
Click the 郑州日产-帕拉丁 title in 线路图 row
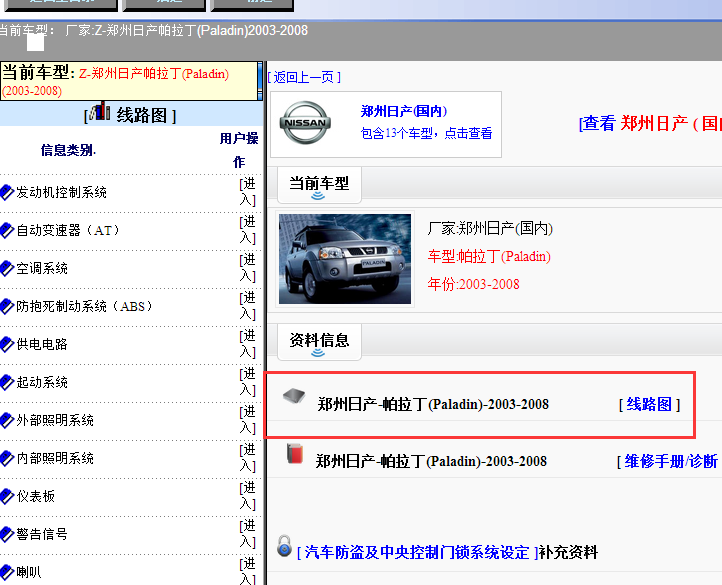point(433,404)
